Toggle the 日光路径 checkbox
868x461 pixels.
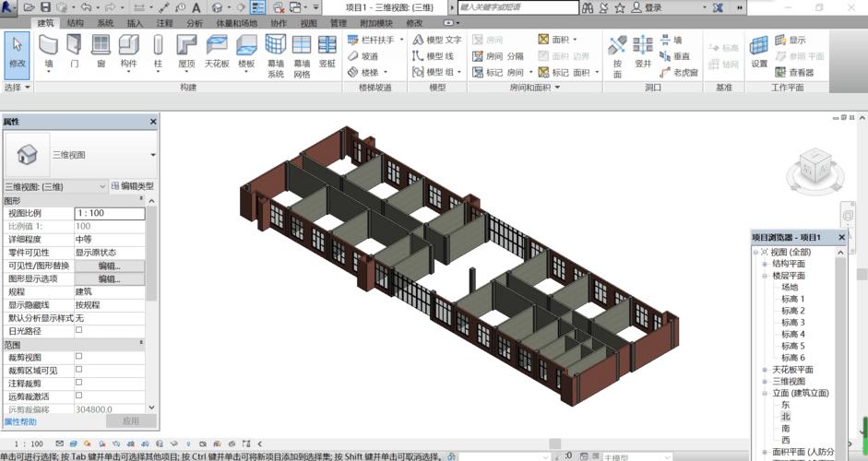78,329
